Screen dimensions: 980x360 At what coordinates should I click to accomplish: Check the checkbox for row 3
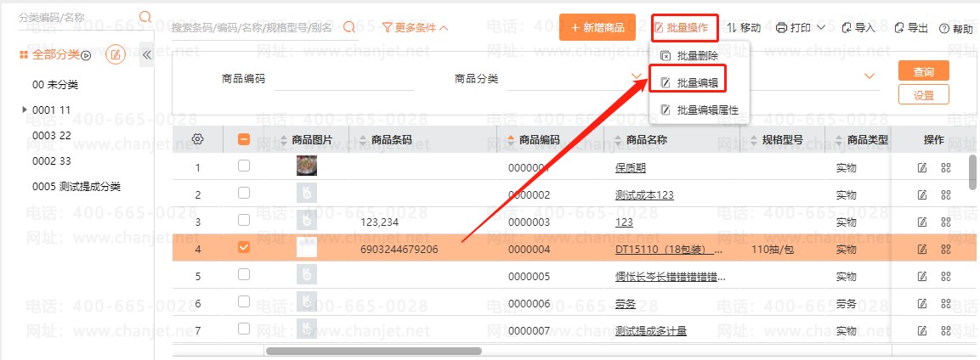pyautogui.click(x=244, y=220)
